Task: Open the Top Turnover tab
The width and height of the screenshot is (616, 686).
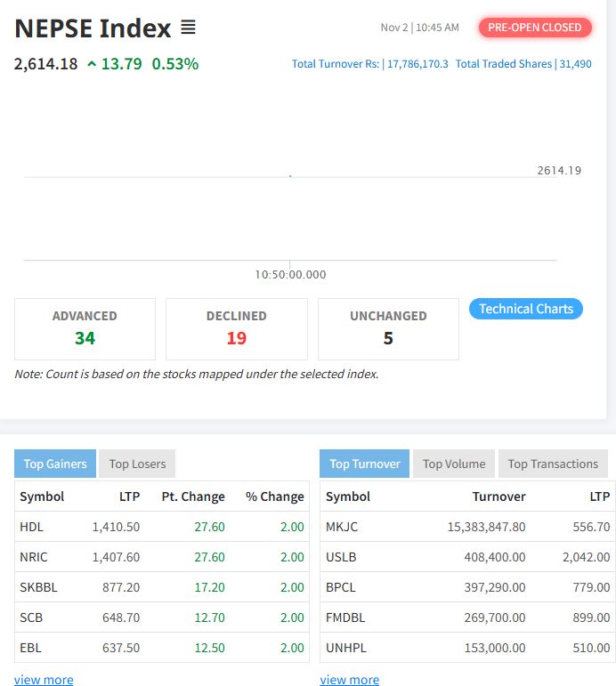Action: point(364,464)
